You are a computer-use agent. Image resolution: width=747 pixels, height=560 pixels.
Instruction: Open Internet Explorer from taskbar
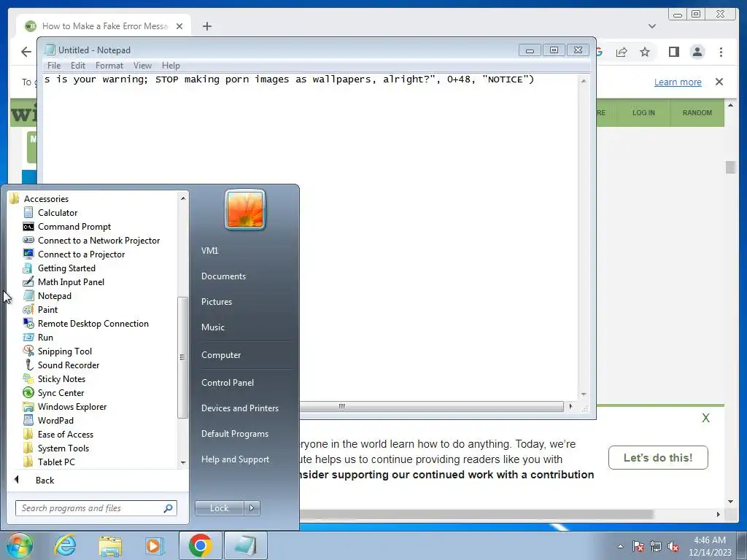[65, 545]
